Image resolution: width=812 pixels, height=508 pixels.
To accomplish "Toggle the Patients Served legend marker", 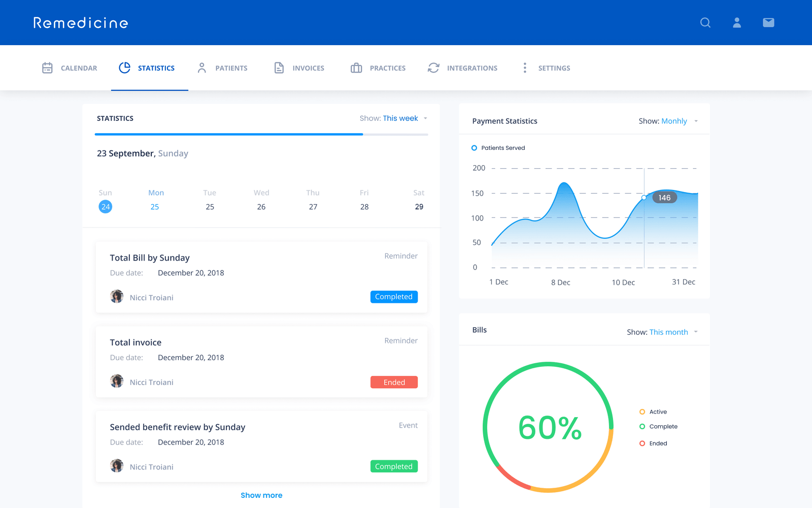I will pyautogui.click(x=474, y=148).
